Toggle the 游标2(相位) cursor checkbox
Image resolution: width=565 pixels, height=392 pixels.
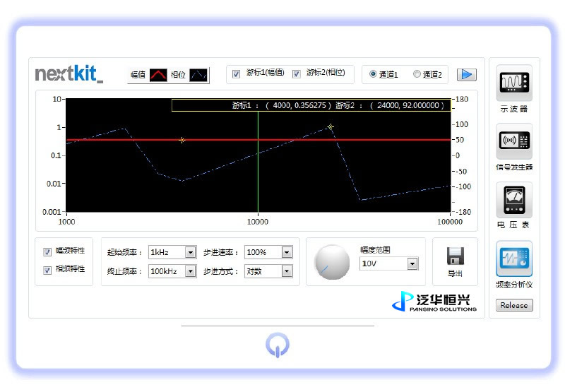click(297, 73)
